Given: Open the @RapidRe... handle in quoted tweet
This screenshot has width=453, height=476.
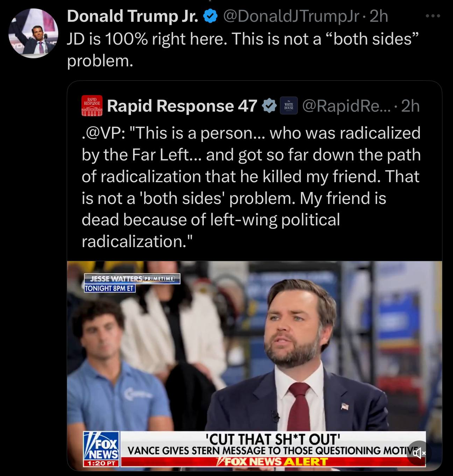Looking at the screenshot, I should coord(346,106).
